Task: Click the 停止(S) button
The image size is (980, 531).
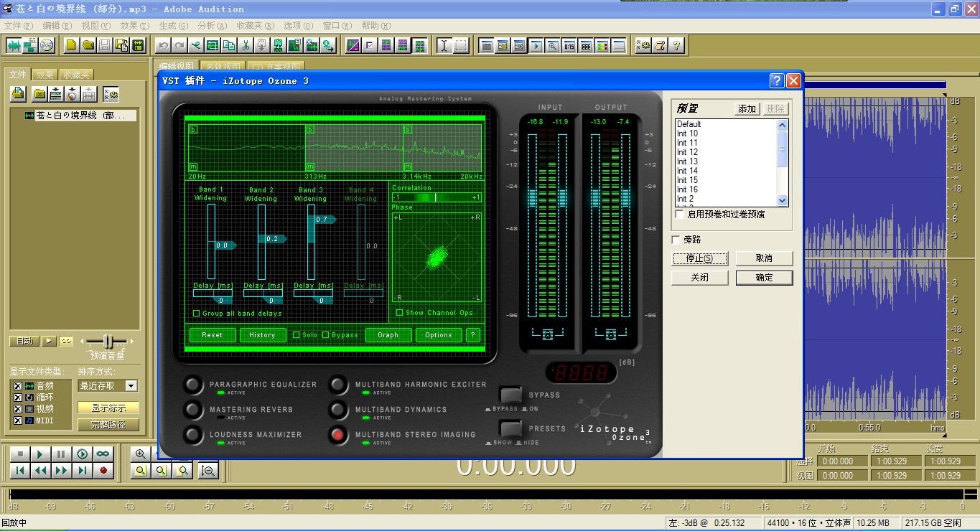Action: click(x=700, y=258)
